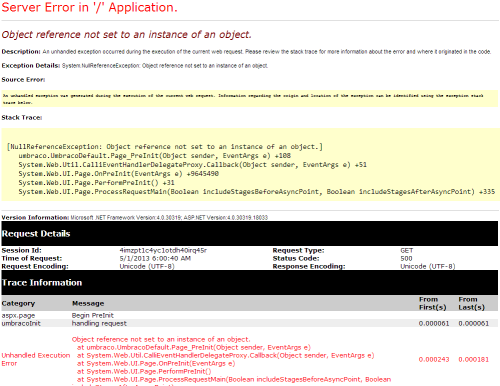Image resolution: width=500 pixels, height=386 pixels.
Task: Click the "umbraco.UmbracoDefault.Page_PreInit" line ending +108
Action: pyautogui.click(x=155, y=156)
